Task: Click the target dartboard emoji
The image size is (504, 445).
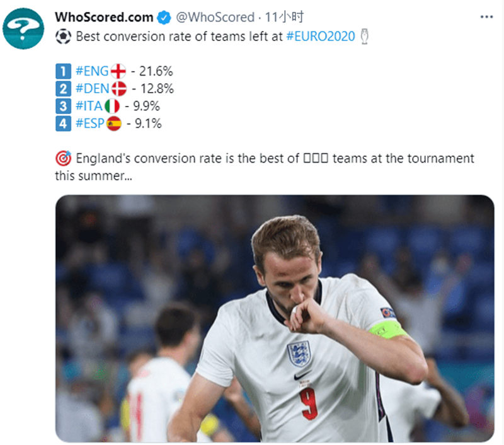Action: click(x=63, y=158)
